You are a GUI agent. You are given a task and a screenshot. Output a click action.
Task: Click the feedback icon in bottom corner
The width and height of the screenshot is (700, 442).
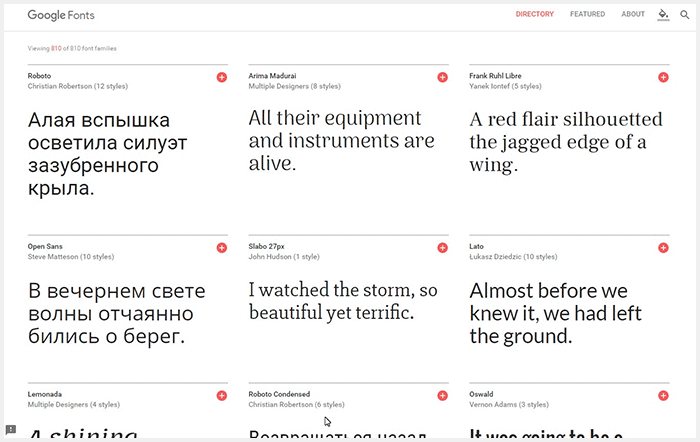[10, 430]
